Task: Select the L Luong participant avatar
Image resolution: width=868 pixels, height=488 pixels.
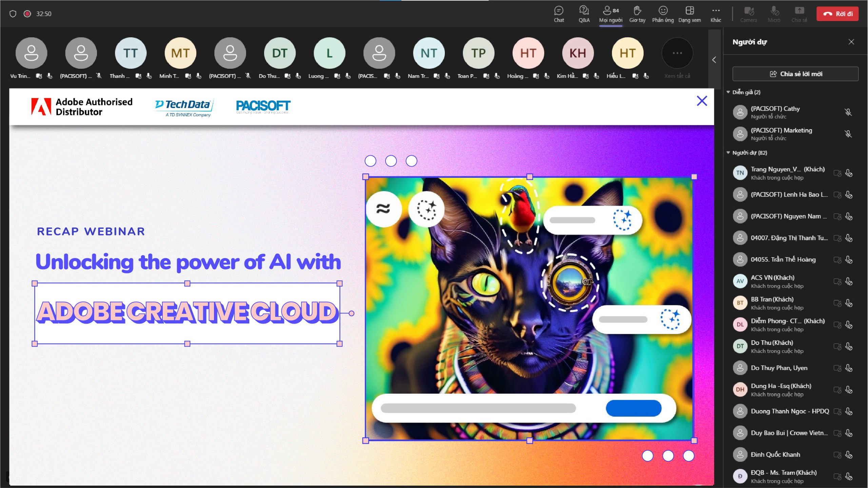Action: [x=329, y=53]
